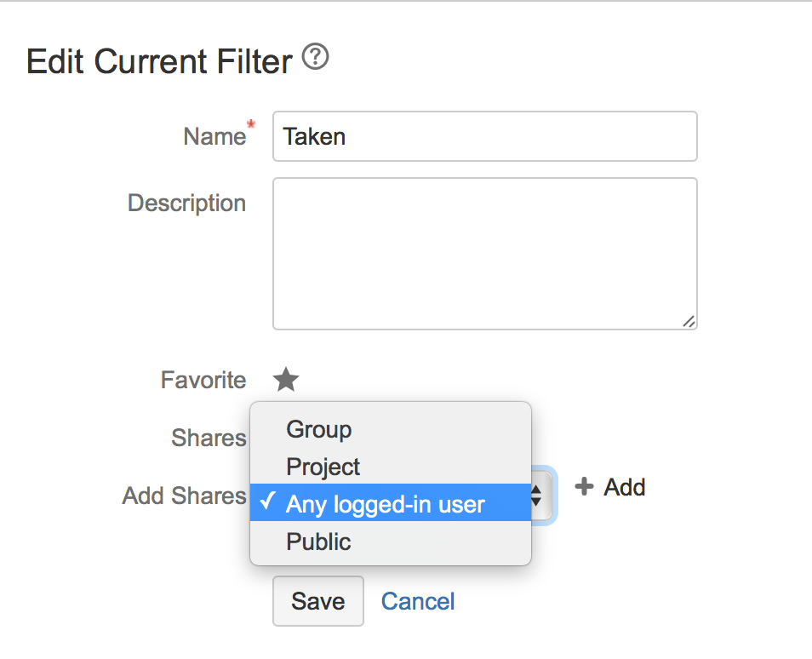Select the Project share option
Screen dimensions: 812x659
pyautogui.click(x=323, y=467)
